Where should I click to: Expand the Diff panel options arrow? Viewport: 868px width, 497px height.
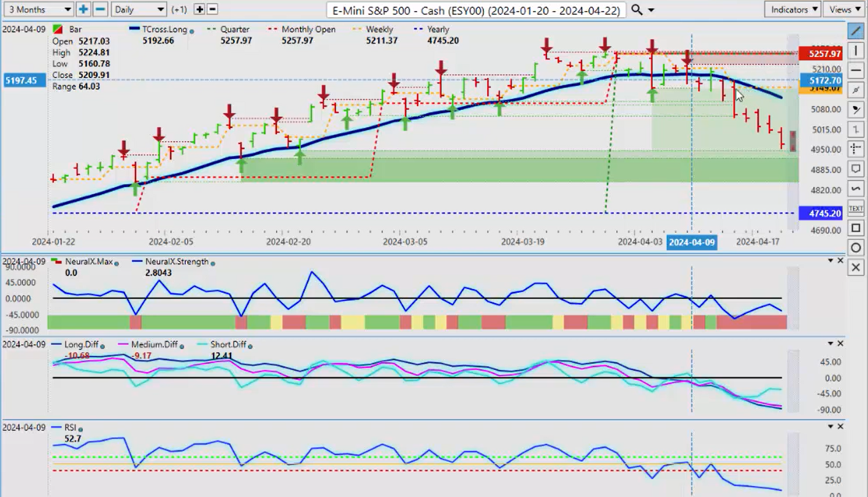click(x=831, y=344)
